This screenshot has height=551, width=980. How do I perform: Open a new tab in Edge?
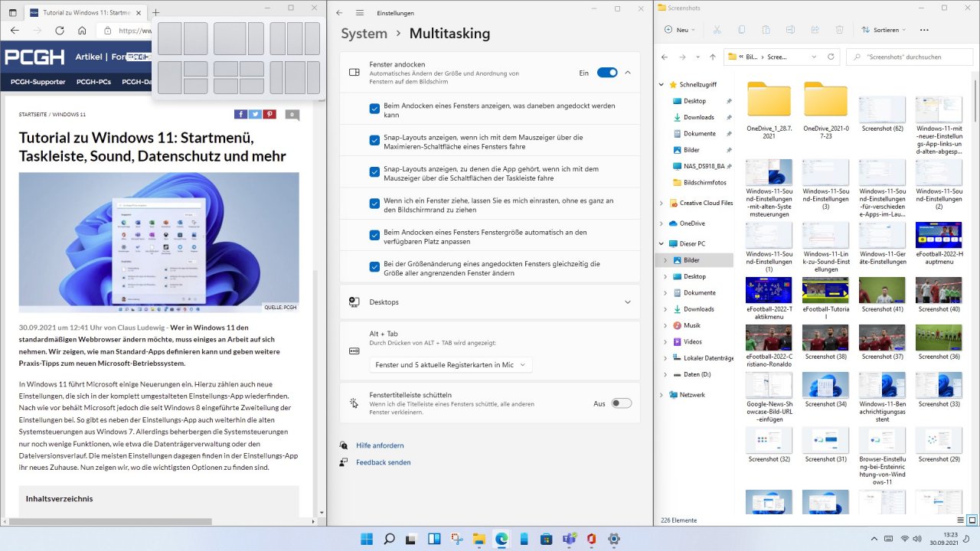(155, 13)
